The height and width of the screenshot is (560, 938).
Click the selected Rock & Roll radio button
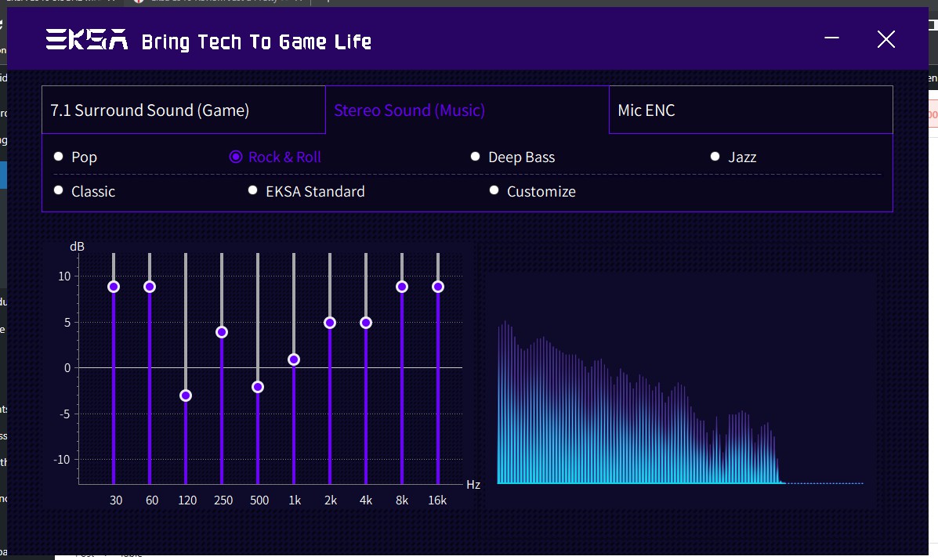click(x=236, y=157)
